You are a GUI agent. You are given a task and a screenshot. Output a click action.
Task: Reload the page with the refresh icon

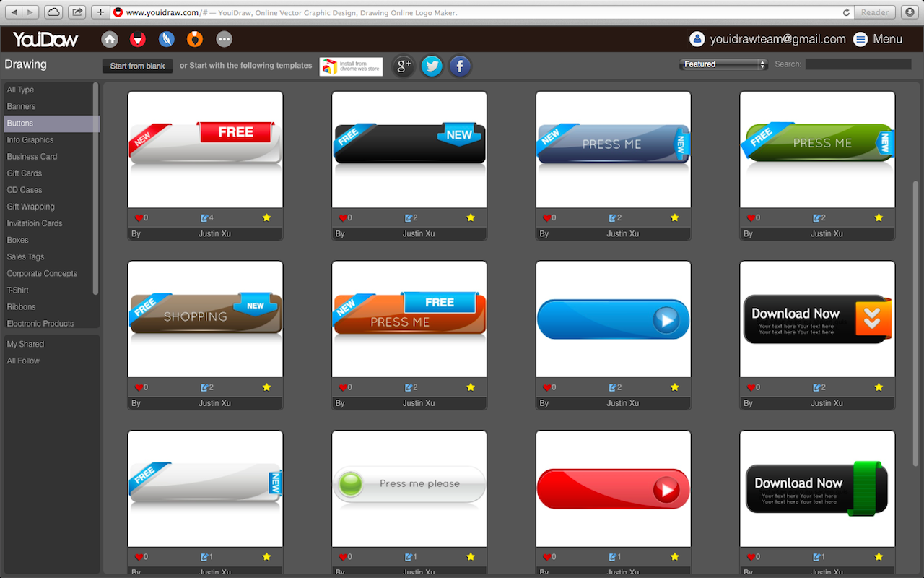846,12
